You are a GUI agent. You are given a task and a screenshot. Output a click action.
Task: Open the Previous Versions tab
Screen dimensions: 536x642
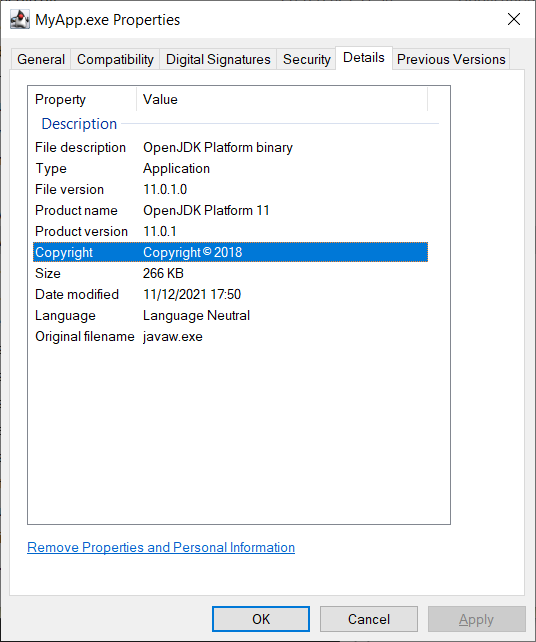pos(451,59)
